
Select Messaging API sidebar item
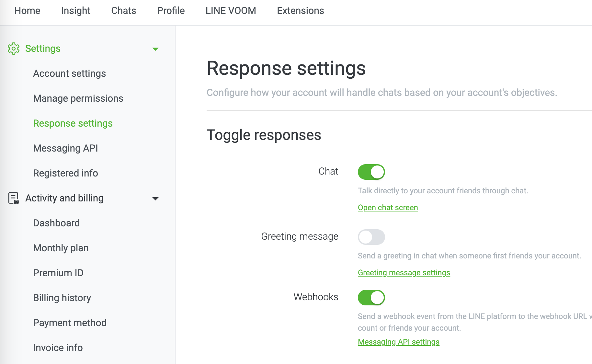click(x=65, y=148)
